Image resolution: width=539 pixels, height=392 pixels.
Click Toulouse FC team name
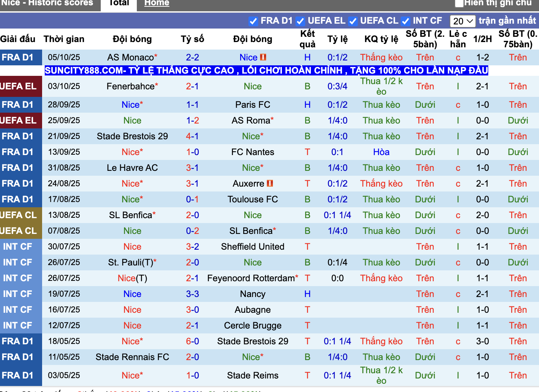(x=253, y=199)
